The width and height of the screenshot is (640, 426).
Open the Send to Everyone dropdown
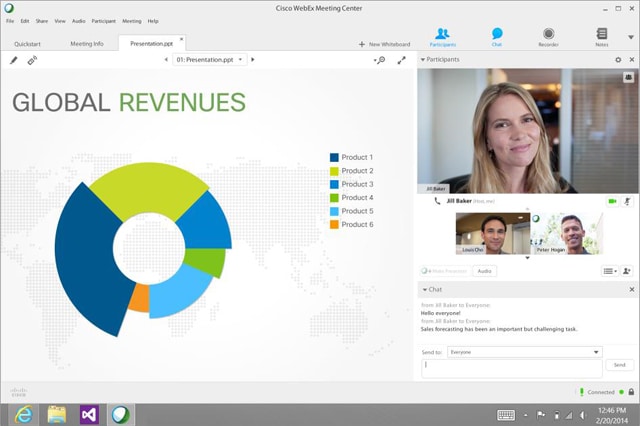524,352
